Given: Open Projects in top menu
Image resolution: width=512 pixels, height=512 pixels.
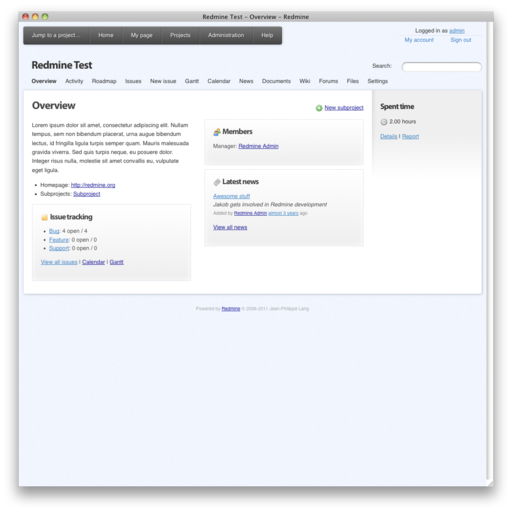Looking at the screenshot, I should pos(180,35).
